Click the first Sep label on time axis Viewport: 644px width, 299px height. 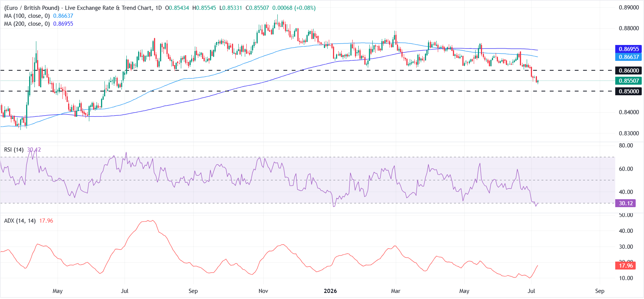[193, 291]
